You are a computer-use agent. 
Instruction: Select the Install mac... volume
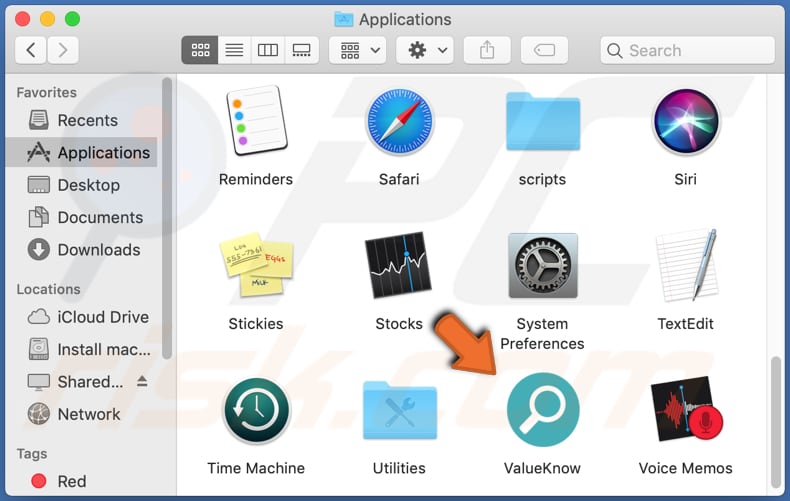[82, 349]
